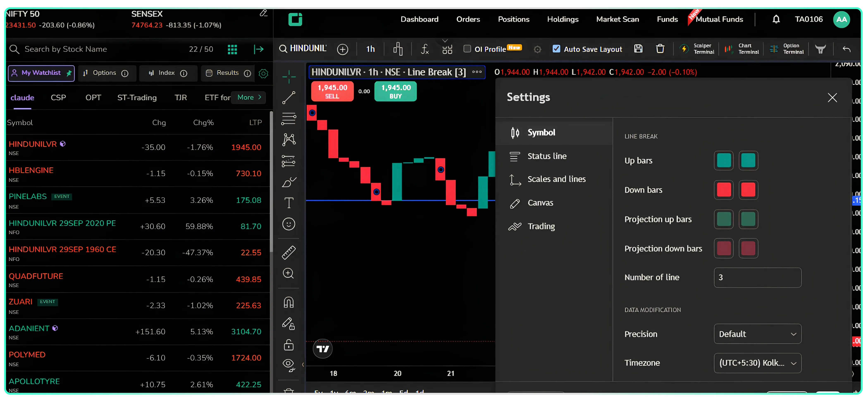868x398 pixels.
Task: Open notifications bell
Action: point(776,19)
